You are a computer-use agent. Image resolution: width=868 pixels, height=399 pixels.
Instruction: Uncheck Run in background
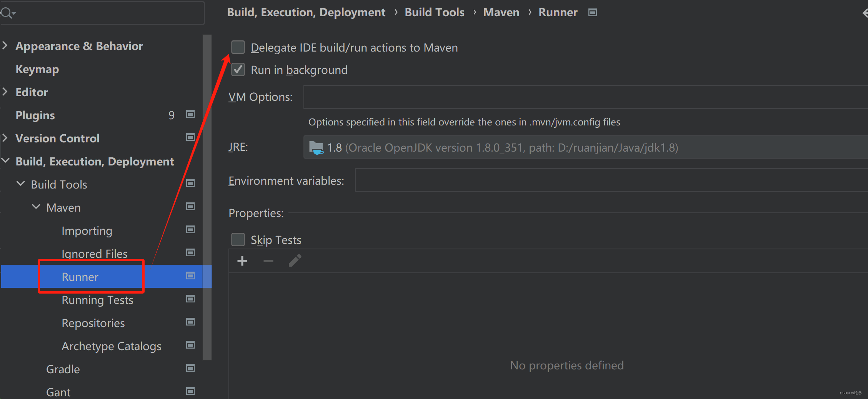[238, 70]
